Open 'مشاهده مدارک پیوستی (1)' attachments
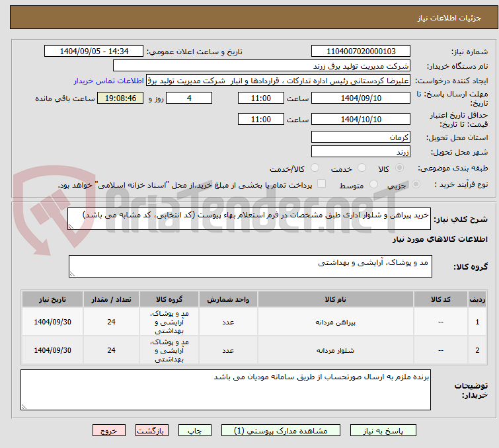 pos(280,431)
